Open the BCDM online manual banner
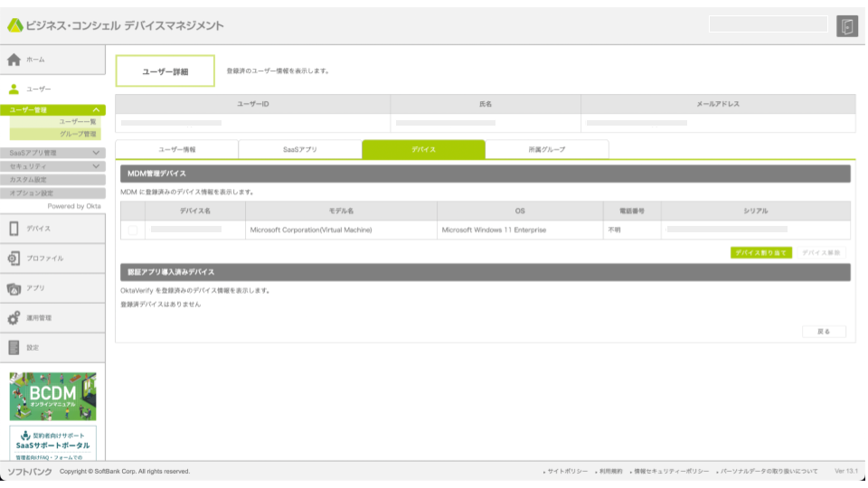Viewport: 868px width, 488px height. pyautogui.click(x=52, y=396)
